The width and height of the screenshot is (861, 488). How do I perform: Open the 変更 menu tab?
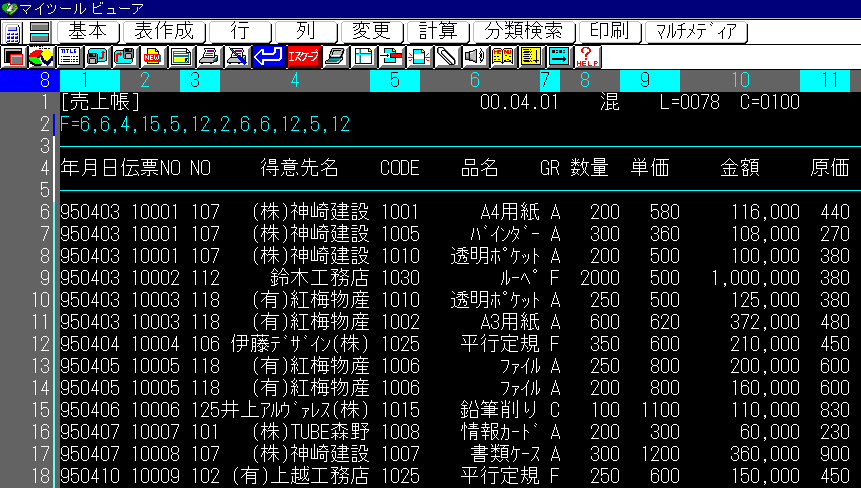click(x=372, y=32)
